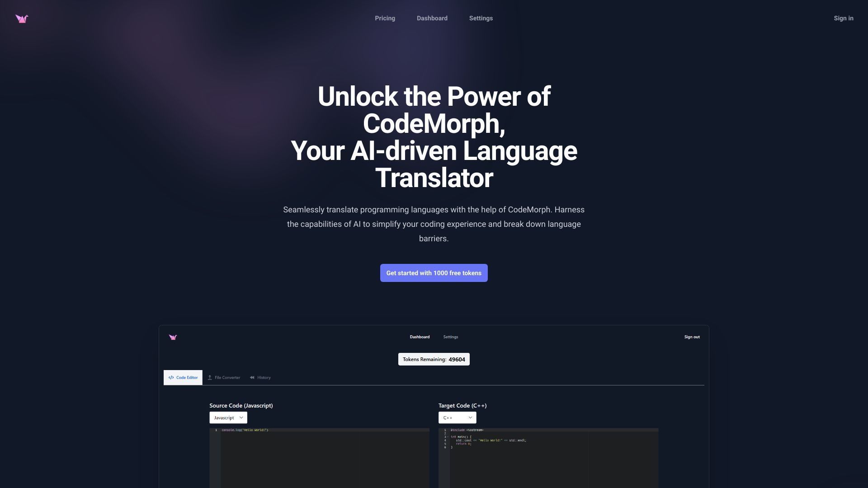Click the Pricing navigation link
This screenshot has width=868, height=488.
click(x=385, y=19)
